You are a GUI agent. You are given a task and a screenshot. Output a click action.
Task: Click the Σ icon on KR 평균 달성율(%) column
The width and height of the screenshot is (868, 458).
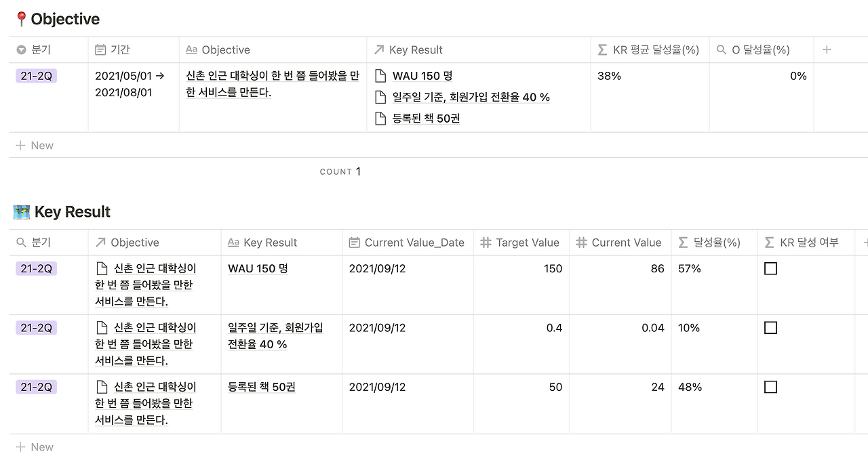click(x=601, y=49)
